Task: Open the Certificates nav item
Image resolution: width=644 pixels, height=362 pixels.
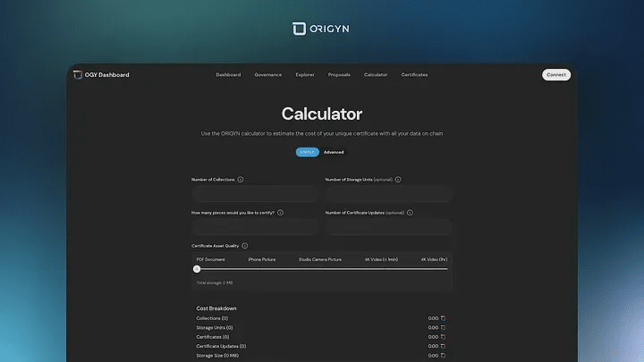Action: [x=414, y=75]
